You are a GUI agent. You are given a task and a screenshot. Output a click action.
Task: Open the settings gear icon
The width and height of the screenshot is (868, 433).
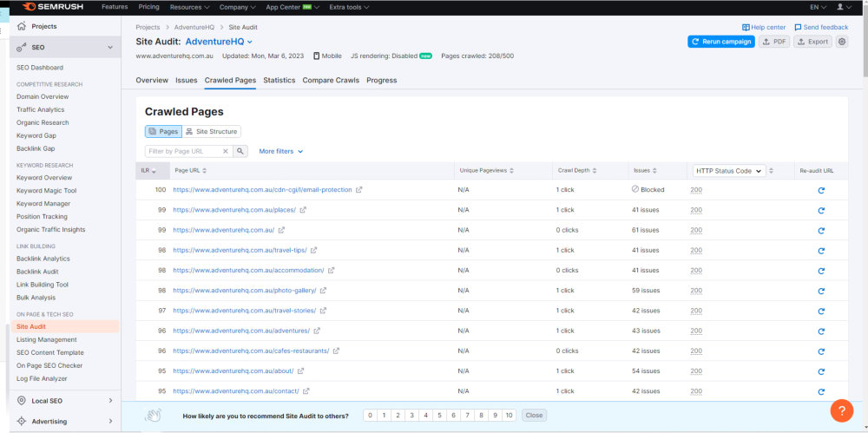click(x=842, y=42)
